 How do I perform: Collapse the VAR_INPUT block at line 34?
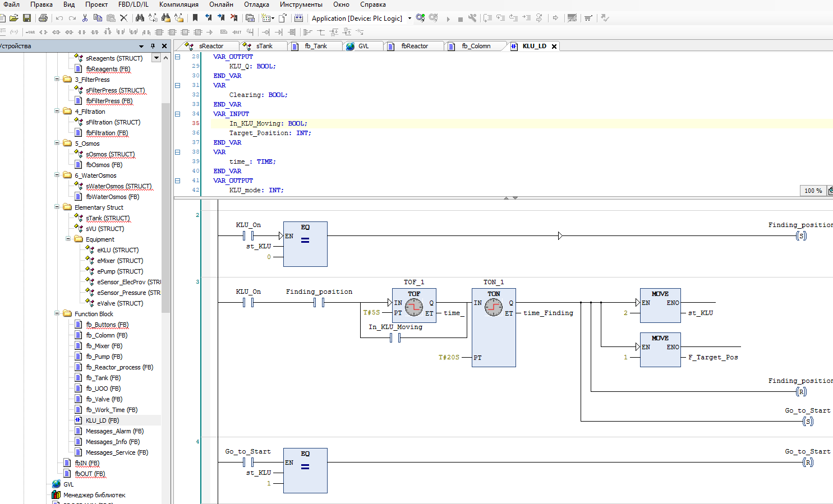178,114
